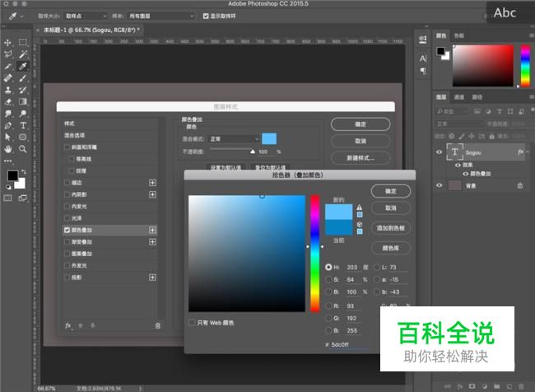
Task: Click 新建样式... in Layer Style dialog
Action: click(361, 158)
